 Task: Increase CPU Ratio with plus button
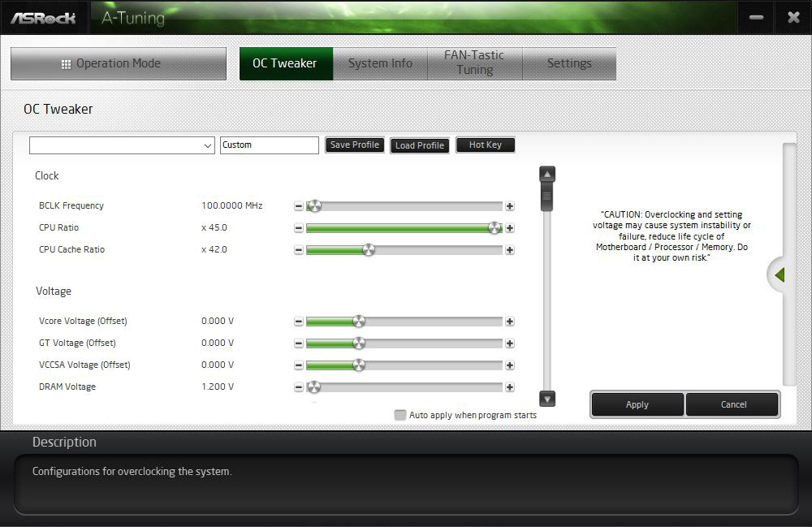tap(510, 228)
